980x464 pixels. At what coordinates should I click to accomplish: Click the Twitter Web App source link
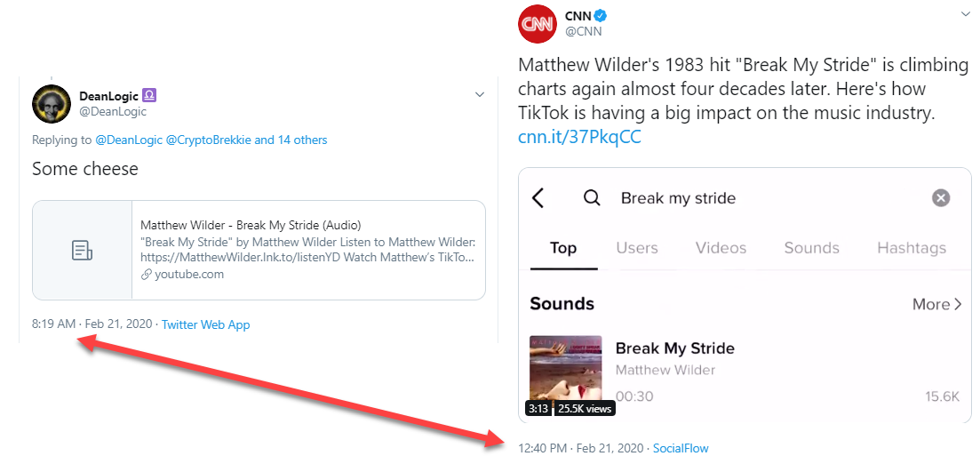point(205,324)
